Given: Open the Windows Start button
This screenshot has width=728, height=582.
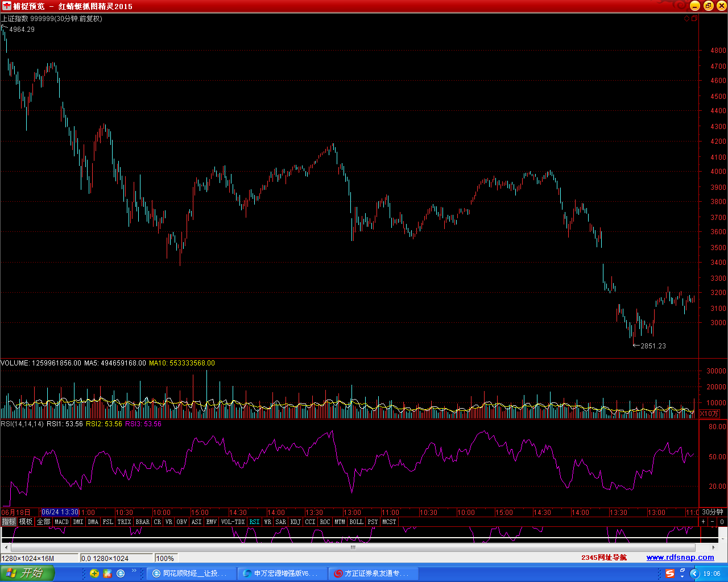Looking at the screenshot, I should tap(27, 573).
